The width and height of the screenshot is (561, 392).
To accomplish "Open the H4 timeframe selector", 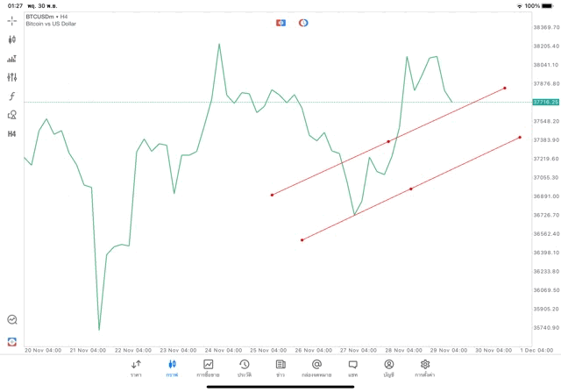I will point(12,134).
